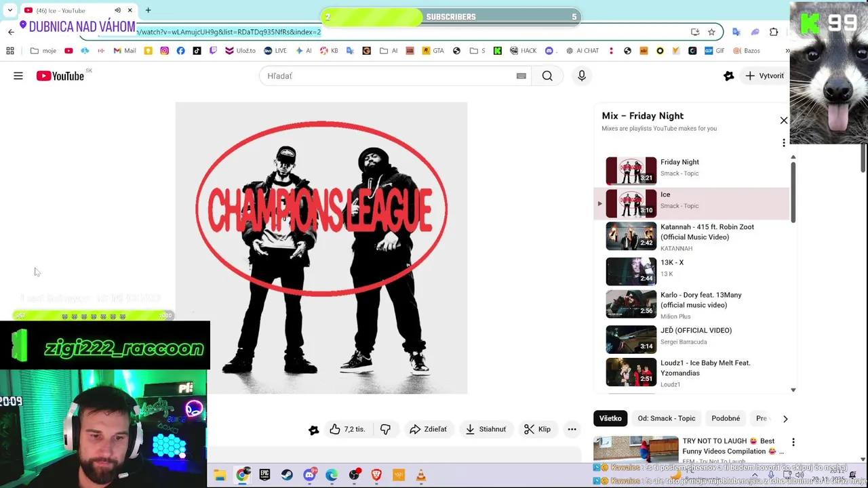Open TRY NOT TO LAUGH video thumbnail
868x488 pixels.
pos(636,450)
